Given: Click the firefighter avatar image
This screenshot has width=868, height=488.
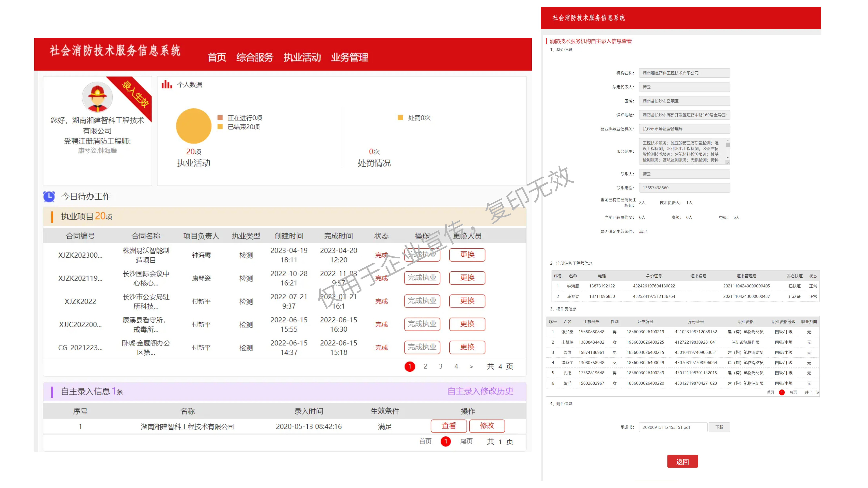Looking at the screenshot, I should (97, 97).
